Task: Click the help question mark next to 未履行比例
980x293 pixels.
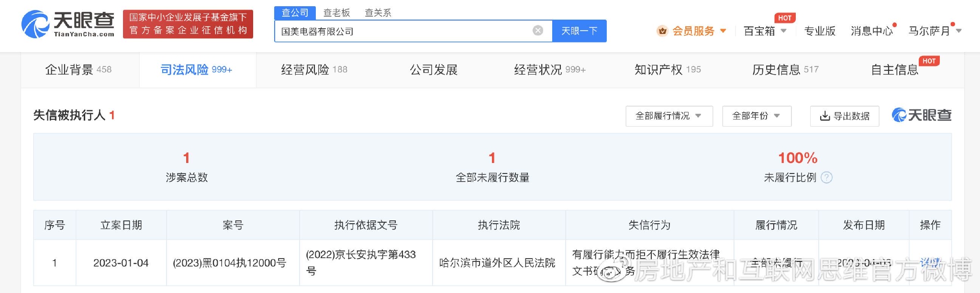Action: (x=826, y=177)
